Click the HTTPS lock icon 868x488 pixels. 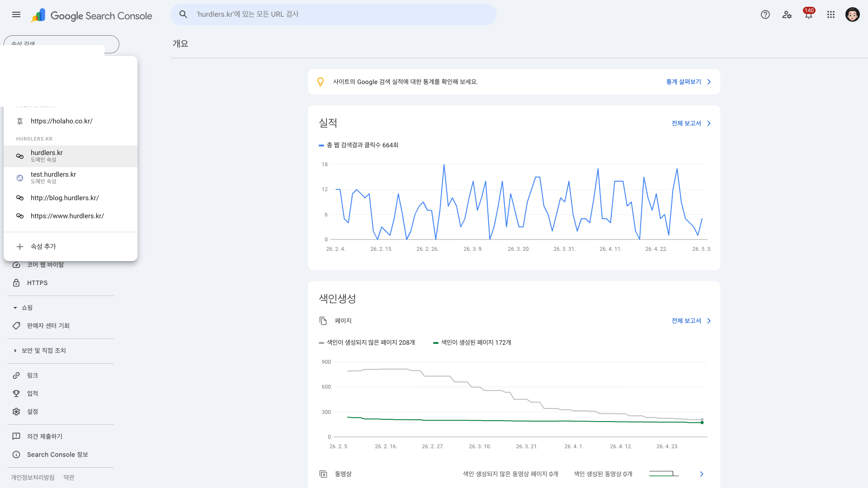[x=16, y=283]
